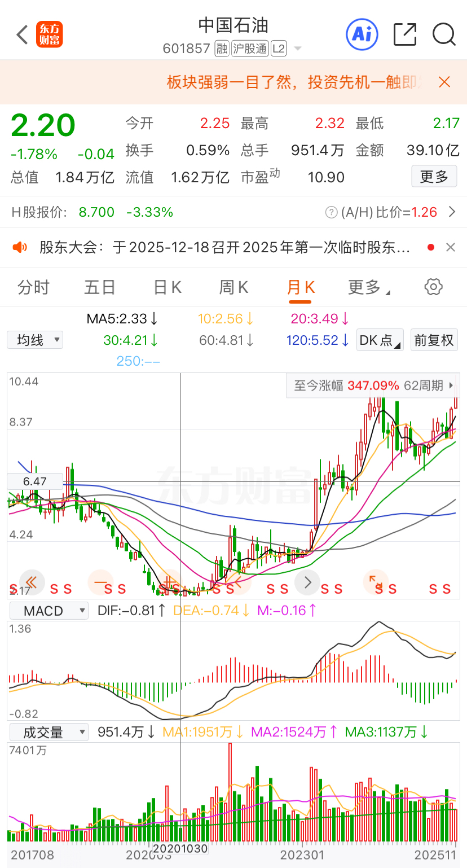The width and height of the screenshot is (467, 868).
Task: Select the 月K tab
Action: (301, 287)
